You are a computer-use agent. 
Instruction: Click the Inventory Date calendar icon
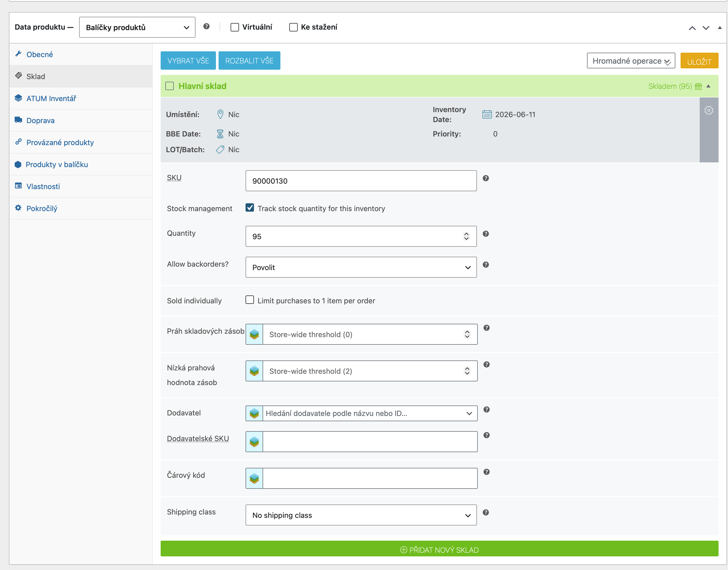[x=487, y=114]
